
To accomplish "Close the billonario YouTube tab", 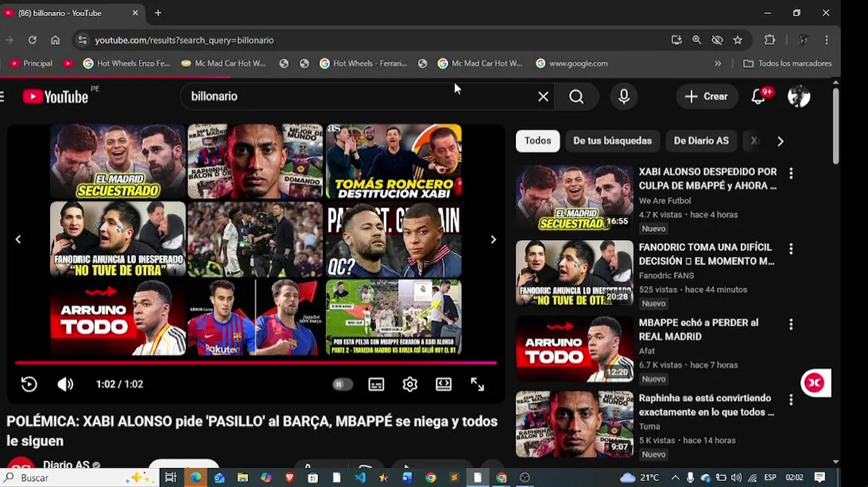I will 135,13.
